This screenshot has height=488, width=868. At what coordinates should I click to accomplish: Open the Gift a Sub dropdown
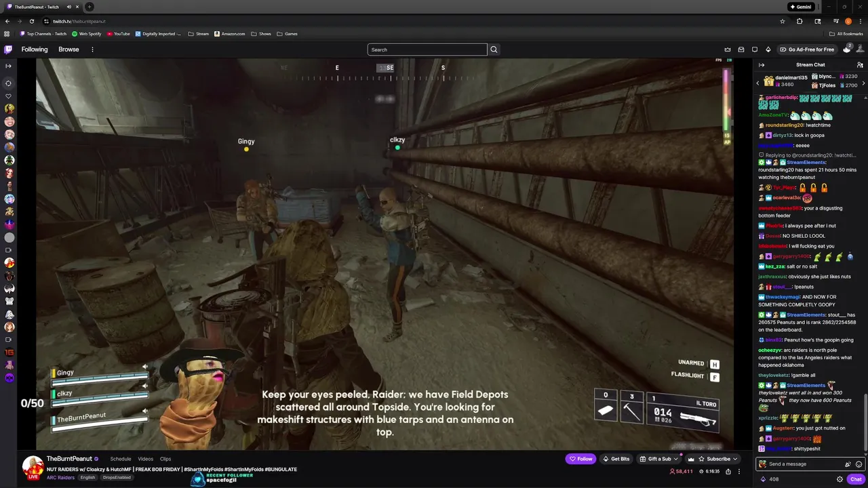coord(659,459)
